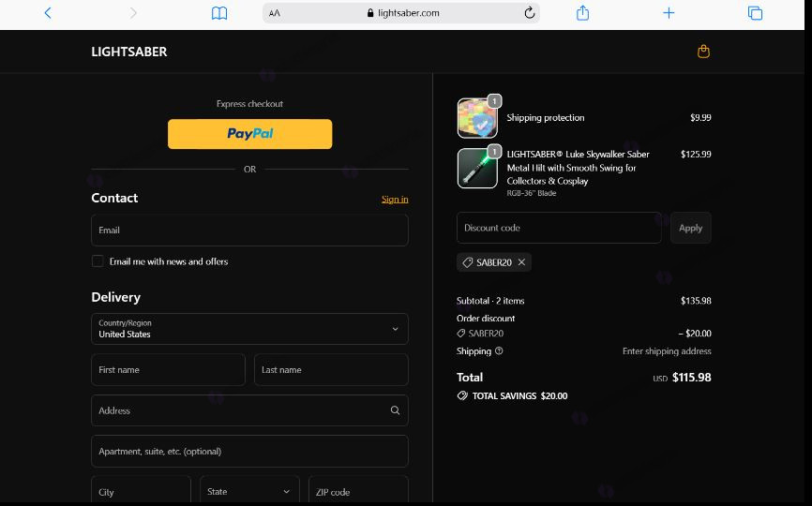Screen dimensions: 812x506
Task: Click the RGB-36" Blade variant text
Action: click(x=532, y=193)
